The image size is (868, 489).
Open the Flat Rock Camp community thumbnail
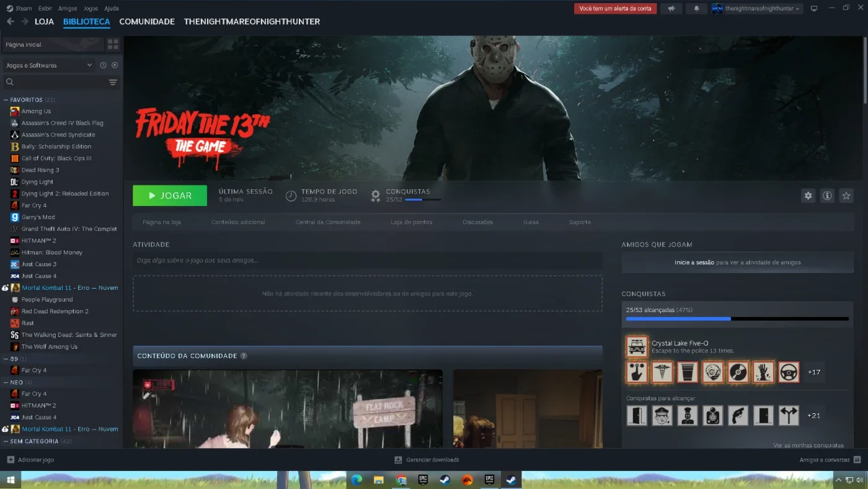pyautogui.click(x=288, y=409)
